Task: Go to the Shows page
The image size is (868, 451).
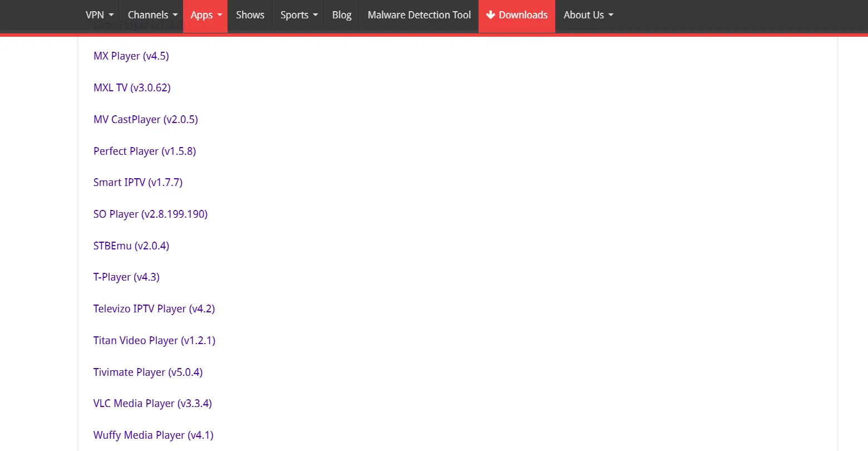Action: [x=250, y=15]
